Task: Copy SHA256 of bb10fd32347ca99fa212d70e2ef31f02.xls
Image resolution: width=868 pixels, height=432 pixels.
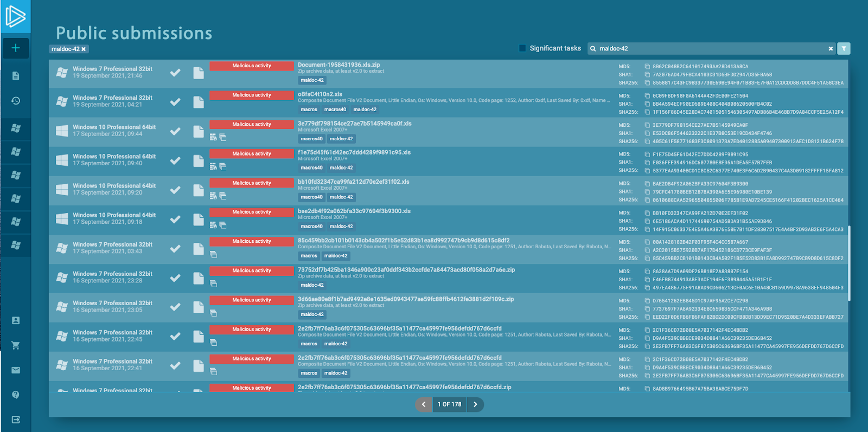Action: [647, 200]
